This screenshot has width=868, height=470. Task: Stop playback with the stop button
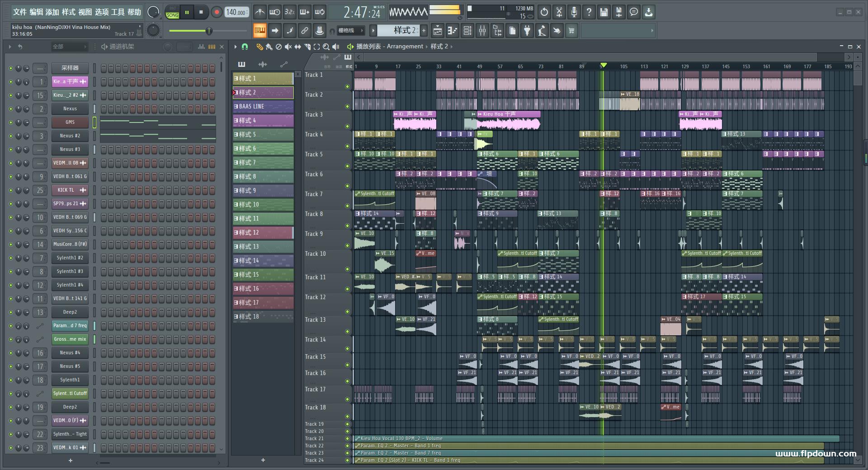tap(201, 12)
